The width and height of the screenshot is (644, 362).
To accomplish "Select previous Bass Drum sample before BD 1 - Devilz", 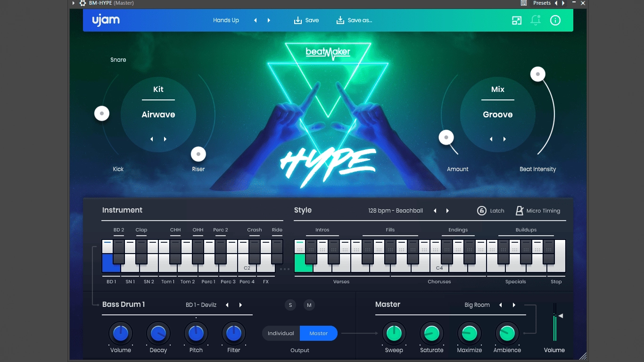I will point(227,305).
